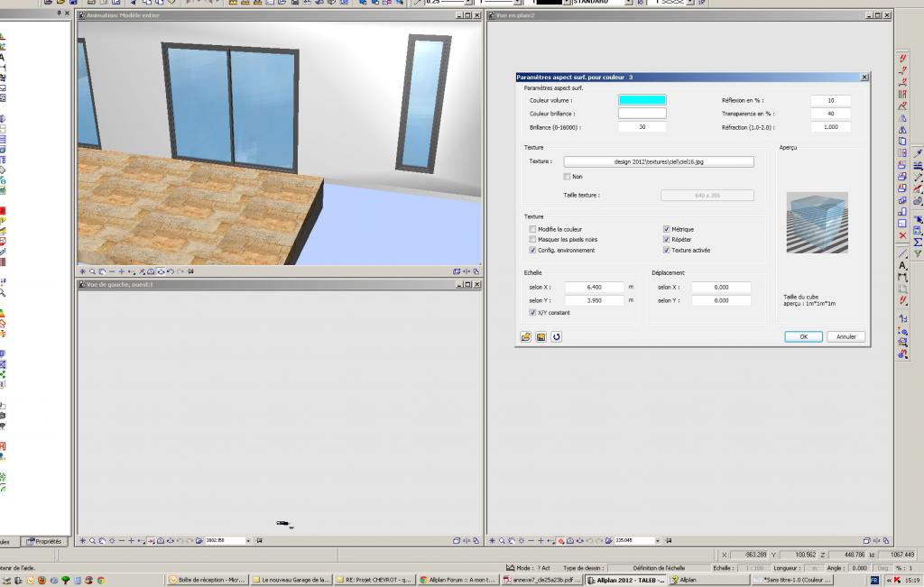Click the minus icon in Vue en plan window
924x587 pixels.
[531, 540]
